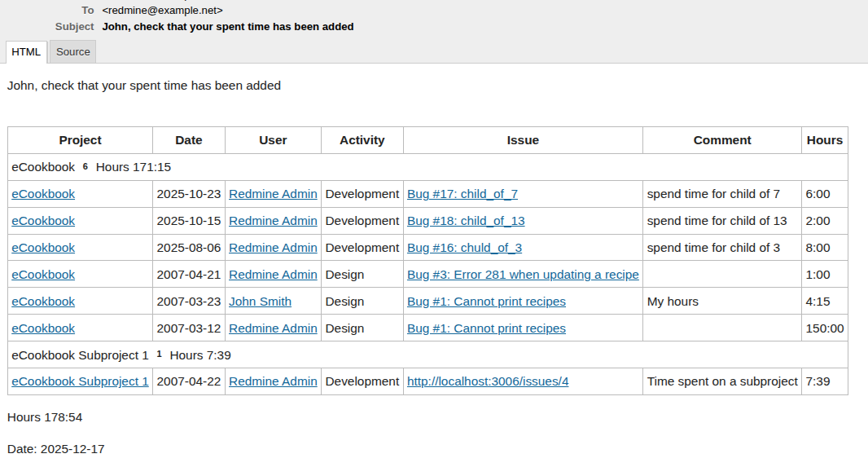The image size is (868, 467).
Task: Switch to the Source tab
Action: pyautogui.click(x=72, y=52)
